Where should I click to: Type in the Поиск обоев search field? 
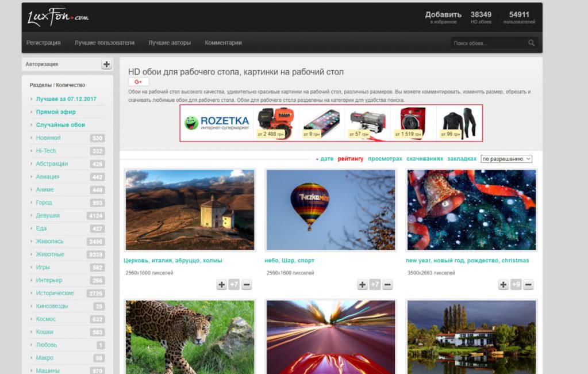(x=489, y=43)
